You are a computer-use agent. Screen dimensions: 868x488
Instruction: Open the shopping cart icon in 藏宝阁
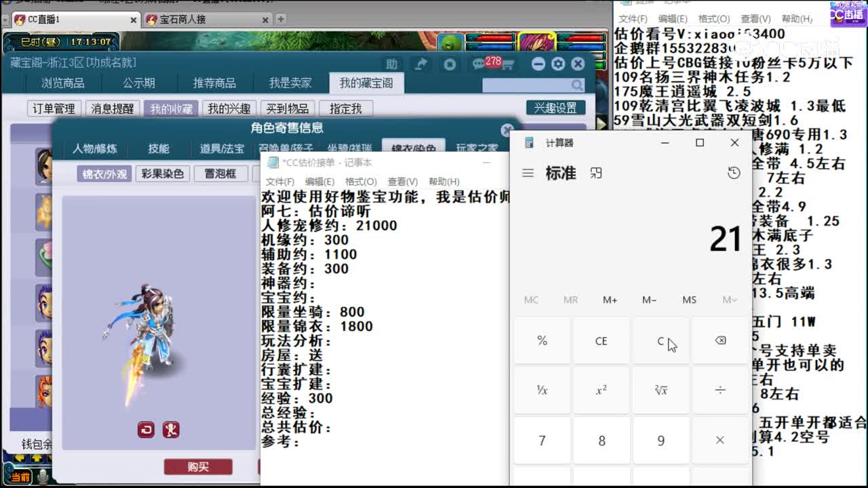click(x=508, y=65)
